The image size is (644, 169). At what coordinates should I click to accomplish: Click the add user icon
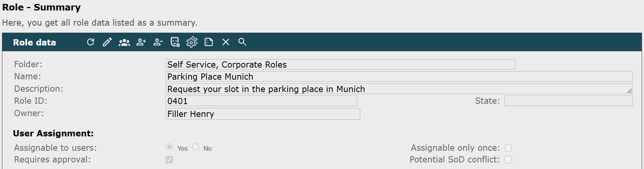141,42
